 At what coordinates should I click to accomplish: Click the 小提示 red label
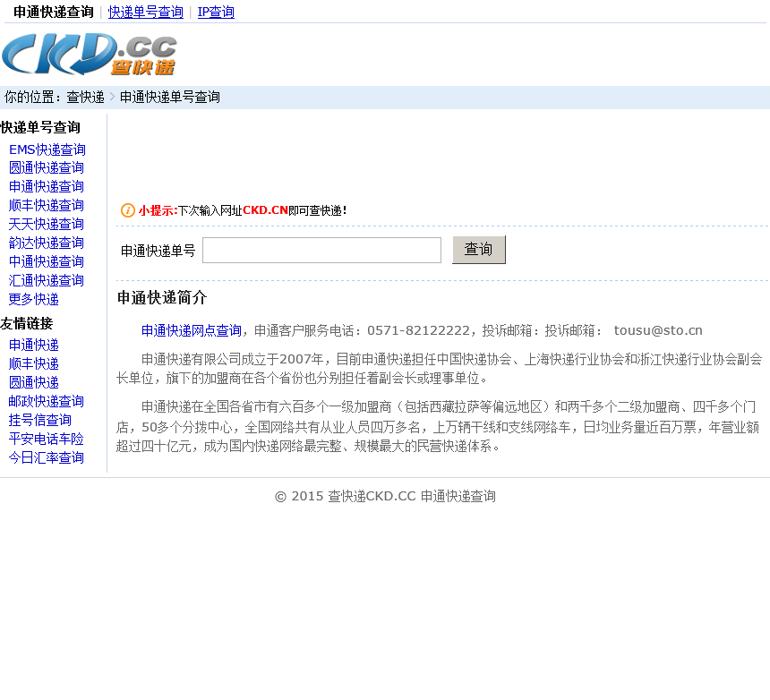(158, 210)
